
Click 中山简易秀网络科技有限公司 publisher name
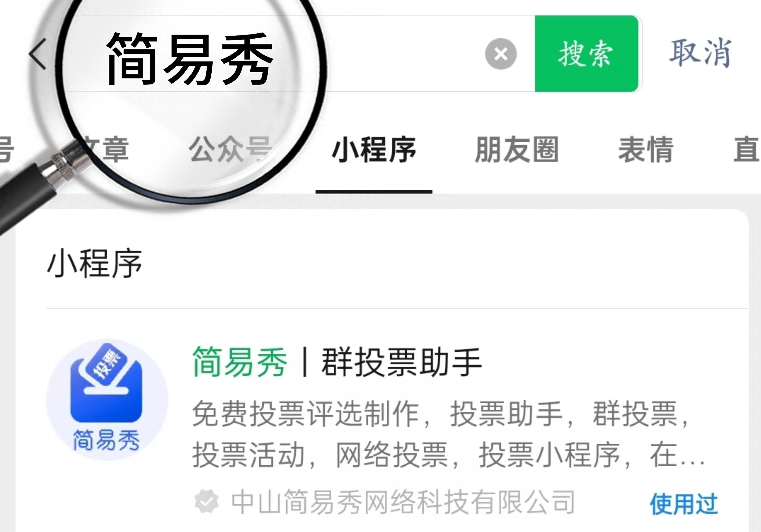403,502
